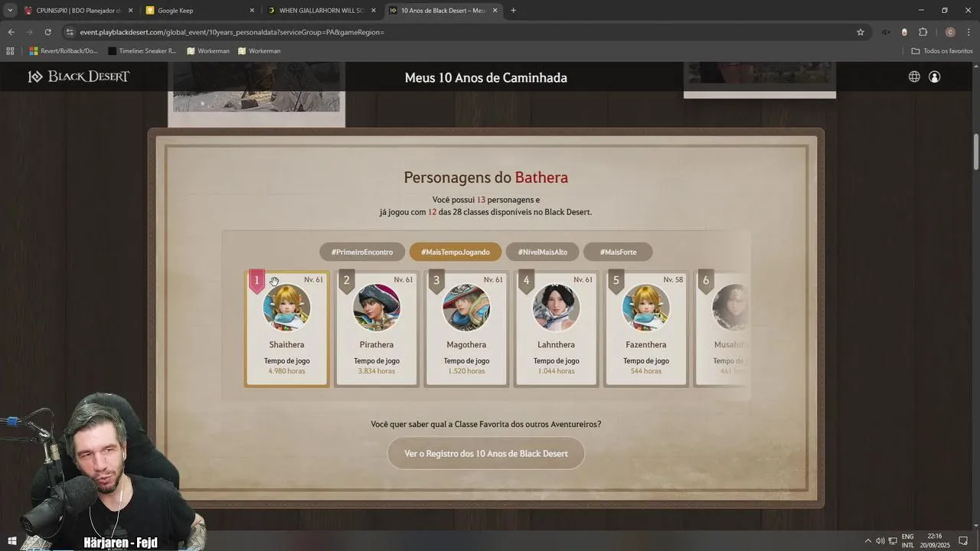980x551 pixels.
Task: Open the bookmarks apps grid icon
Action: click(10, 51)
